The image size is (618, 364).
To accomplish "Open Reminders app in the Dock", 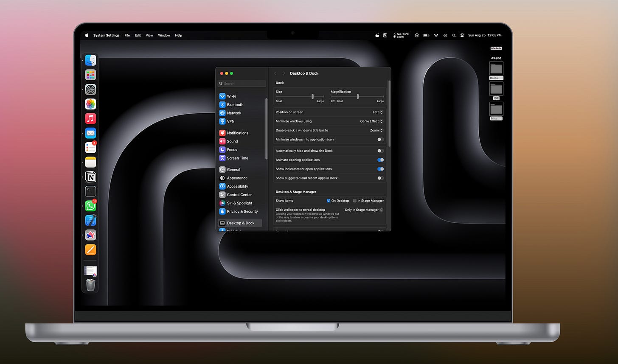I will [x=90, y=148].
